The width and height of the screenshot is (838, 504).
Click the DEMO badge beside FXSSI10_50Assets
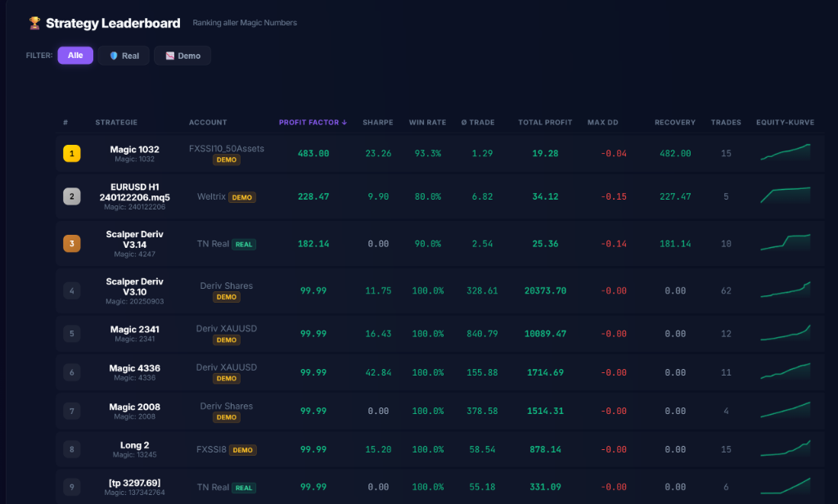[x=226, y=160]
